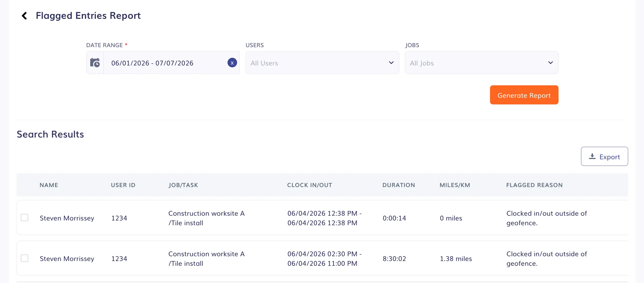
Task: Click the CLOCK IN/OUT column header
Action: [x=310, y=185]
